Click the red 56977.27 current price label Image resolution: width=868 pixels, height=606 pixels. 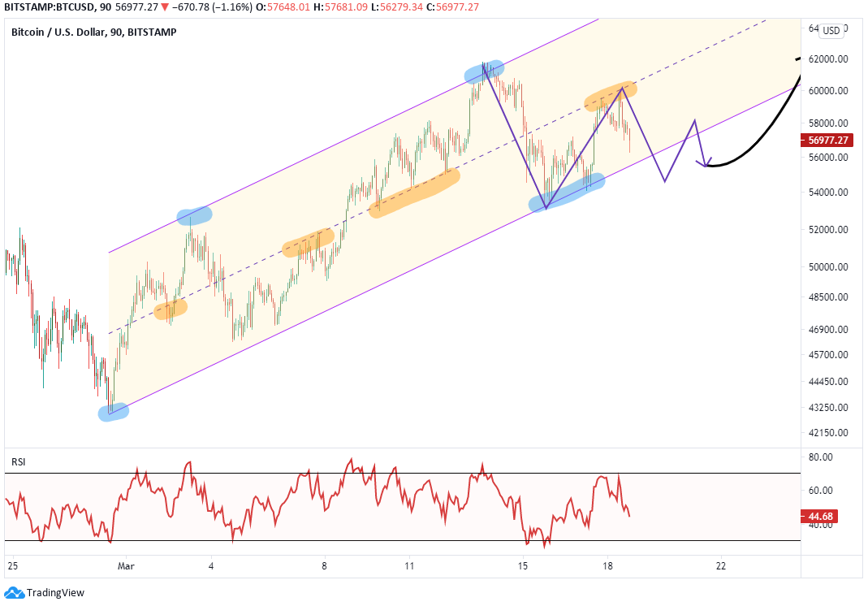point(827,141)
